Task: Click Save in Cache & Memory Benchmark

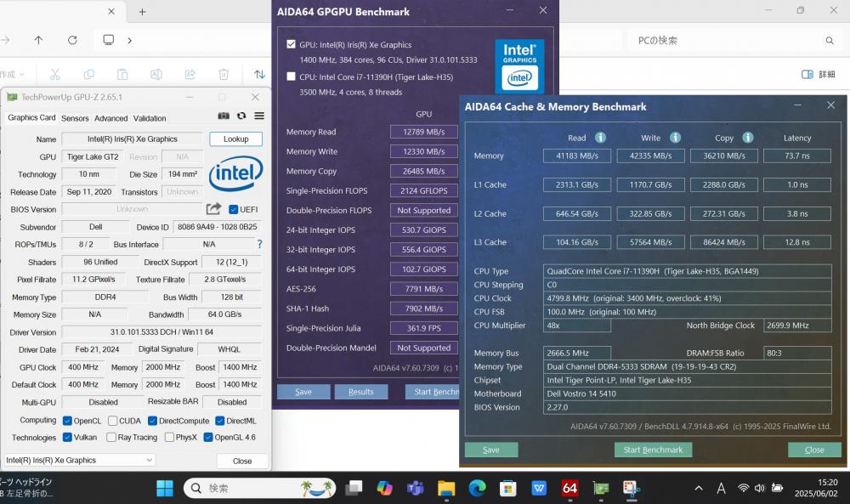Action: point(491,450)
